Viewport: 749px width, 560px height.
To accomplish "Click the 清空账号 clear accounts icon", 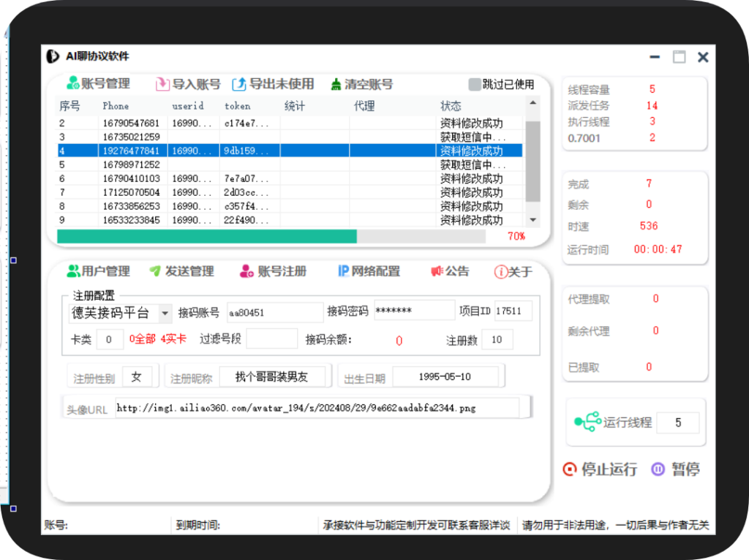I will pyautogui.click(x=334, y=83).
